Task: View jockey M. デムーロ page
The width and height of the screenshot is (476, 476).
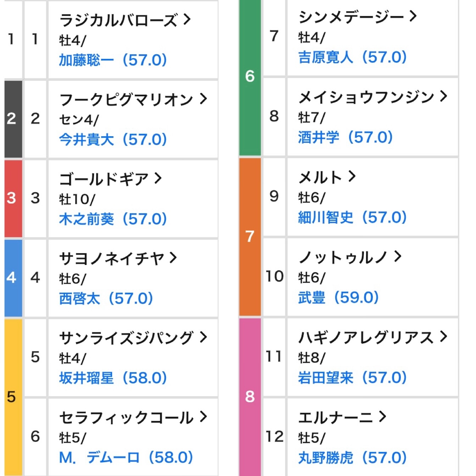Action: pos(99,457)
